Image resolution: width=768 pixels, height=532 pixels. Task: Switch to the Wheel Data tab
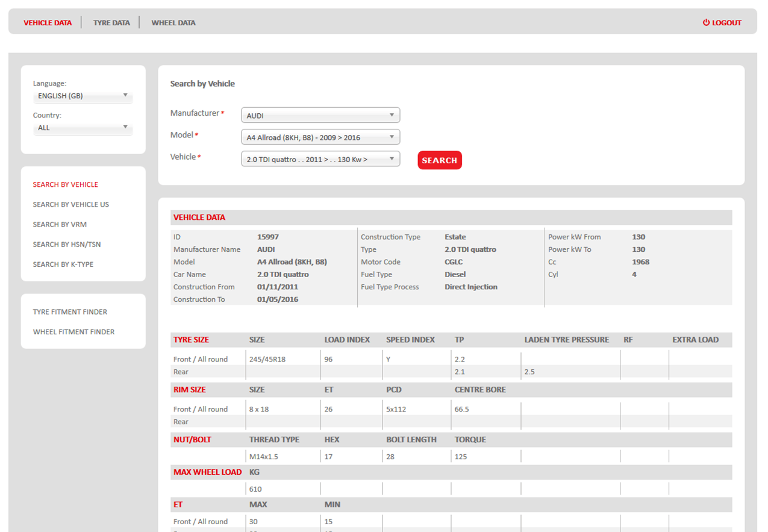click(173, 23)
